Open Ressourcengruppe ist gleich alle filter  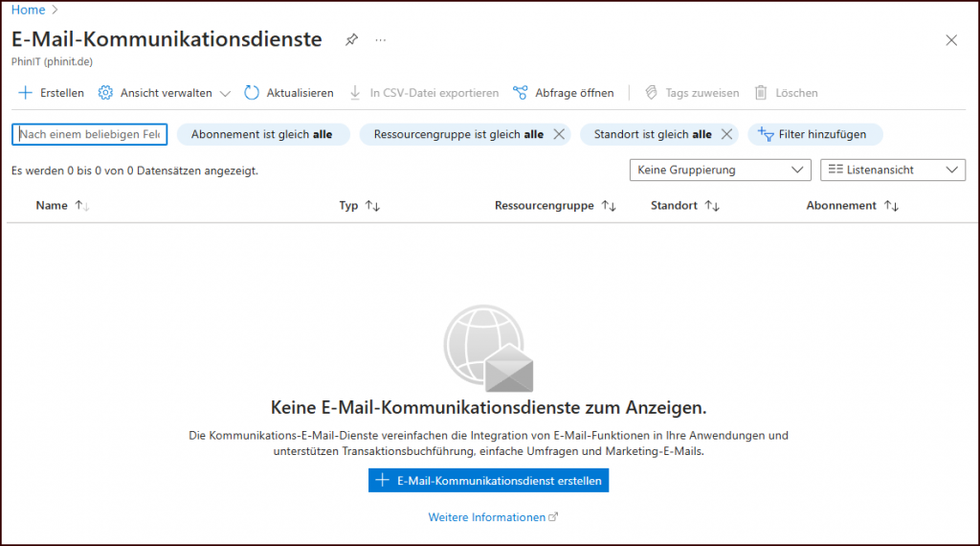(458, 134)
